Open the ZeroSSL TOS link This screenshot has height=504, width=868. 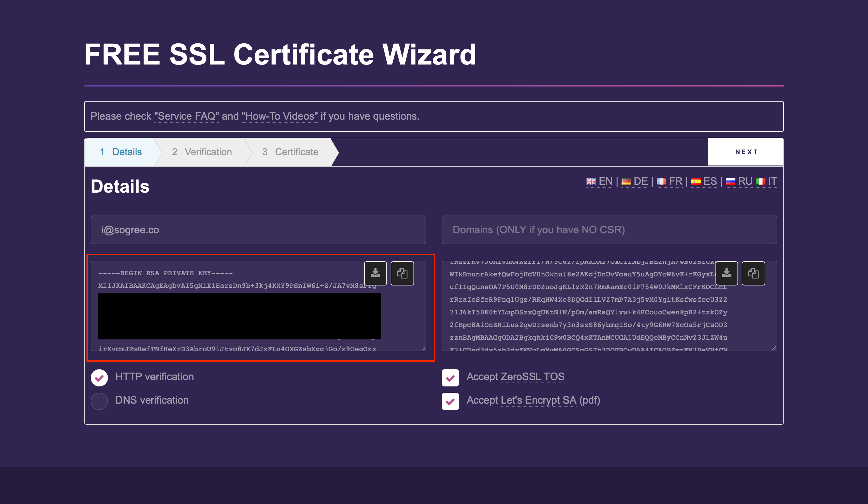(532, 376)
